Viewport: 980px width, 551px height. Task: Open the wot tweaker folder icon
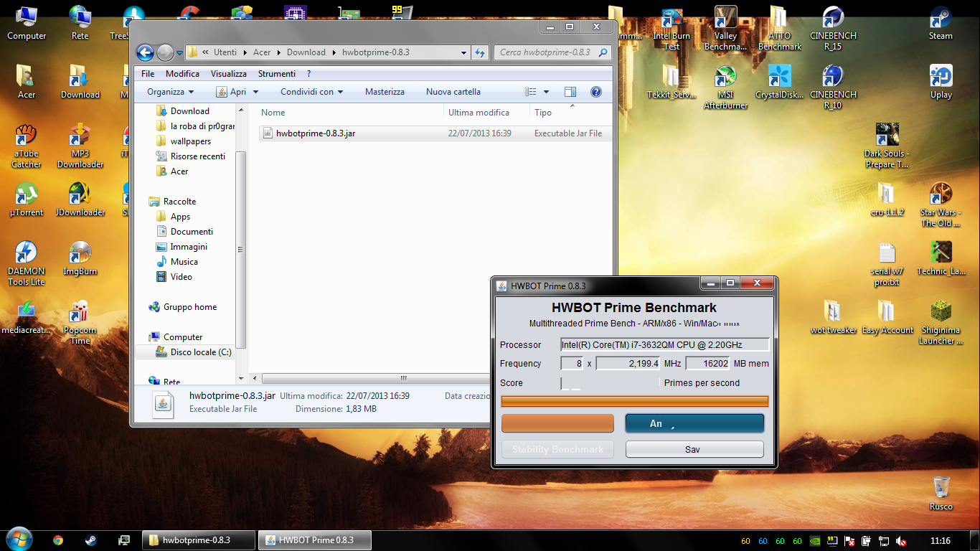click(832, 317)
